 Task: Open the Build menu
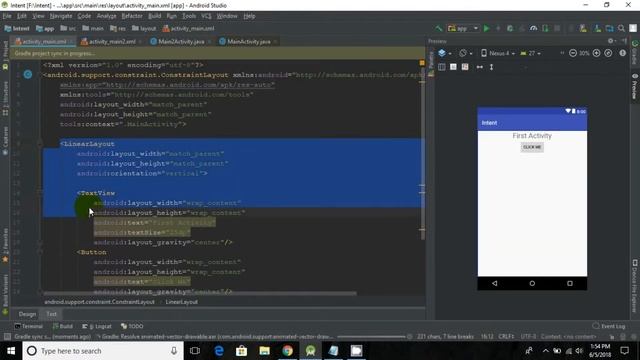pyautogui.click(x=154, y=16)
